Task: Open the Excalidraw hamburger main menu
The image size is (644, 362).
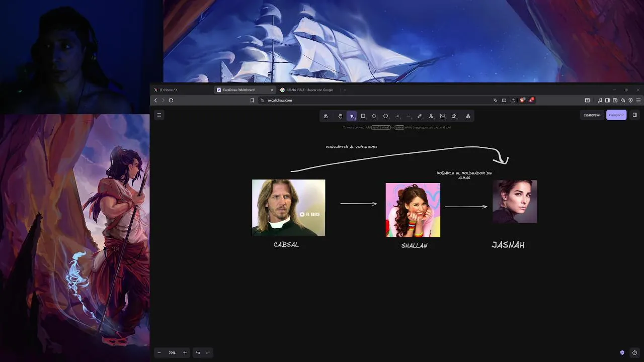Action: pyautogui.click(x=159, y=115)
